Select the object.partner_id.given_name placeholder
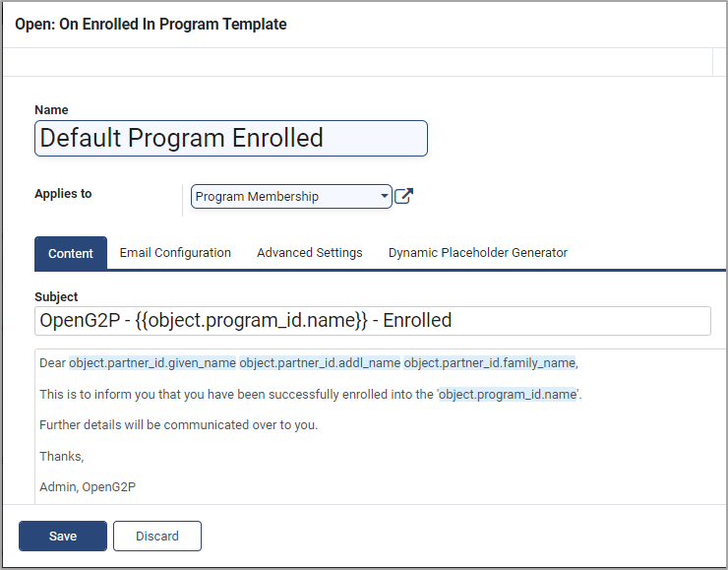Viewport: 728px width, 570px height. click(x=152, y=363)
